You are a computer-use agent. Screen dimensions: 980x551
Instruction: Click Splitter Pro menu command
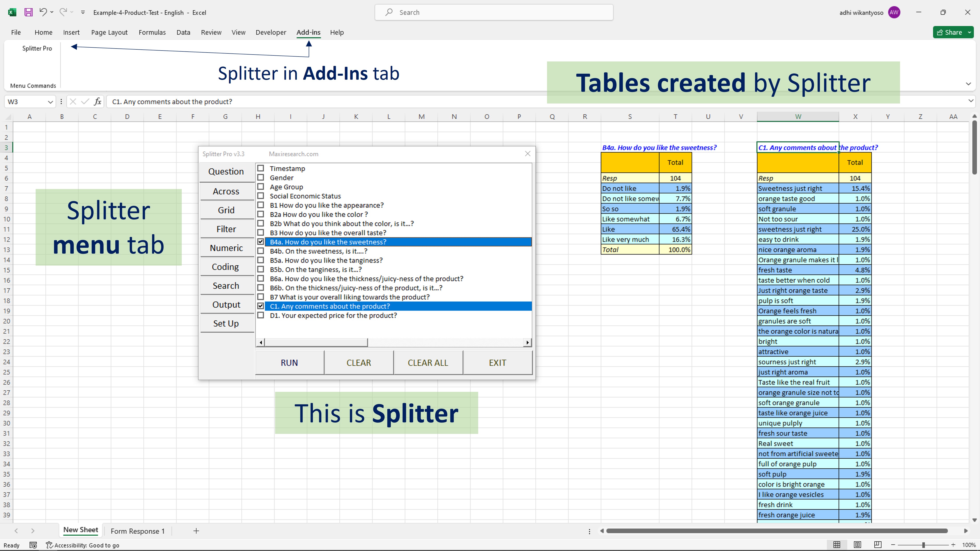click(37, 48)
